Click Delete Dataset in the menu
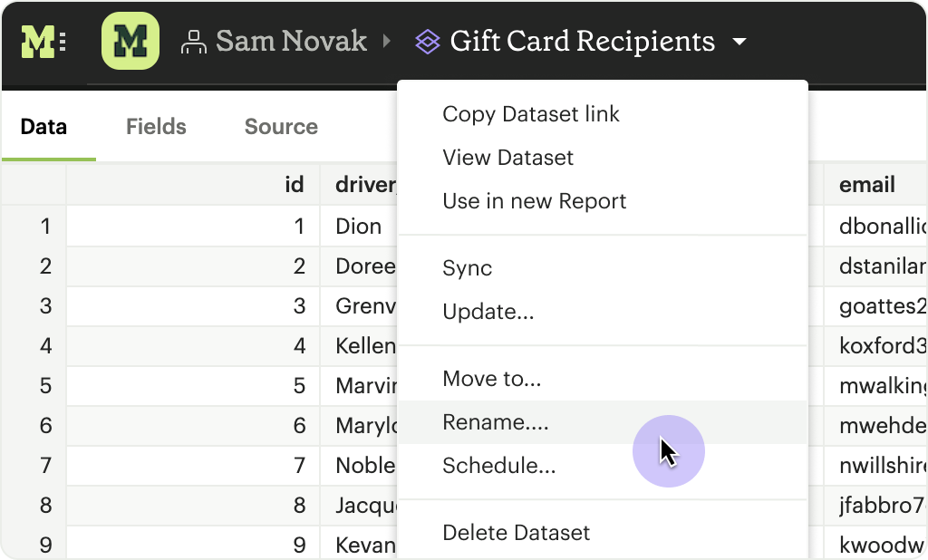 point(516,533)
